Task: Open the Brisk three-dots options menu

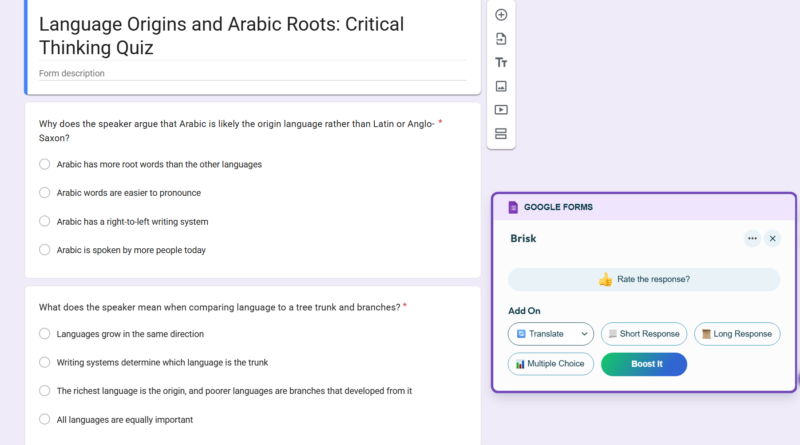Action: 752,238
